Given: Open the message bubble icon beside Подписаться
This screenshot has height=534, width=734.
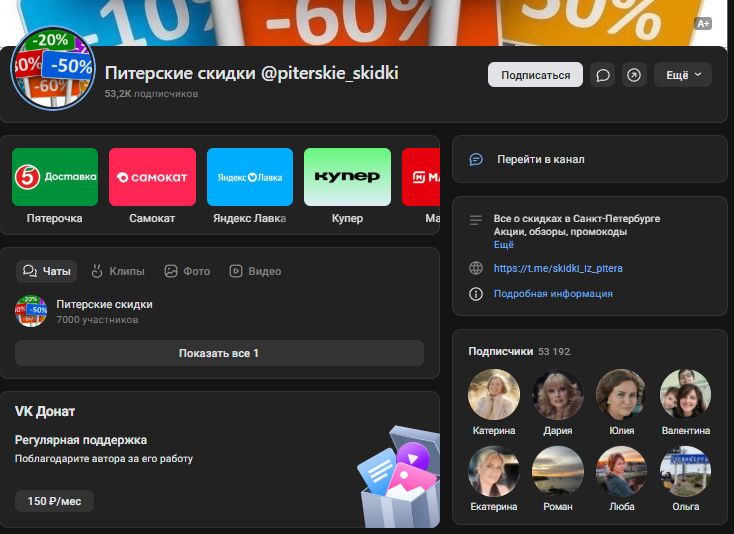Looking at the screenshot, I should pyautogui.click(x=602, y=75).
